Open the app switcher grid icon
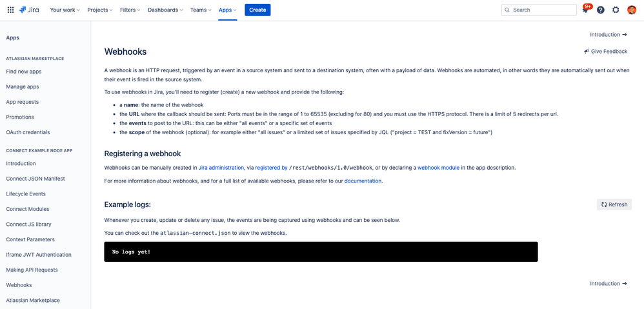The image size is (644, 309). 11,10
